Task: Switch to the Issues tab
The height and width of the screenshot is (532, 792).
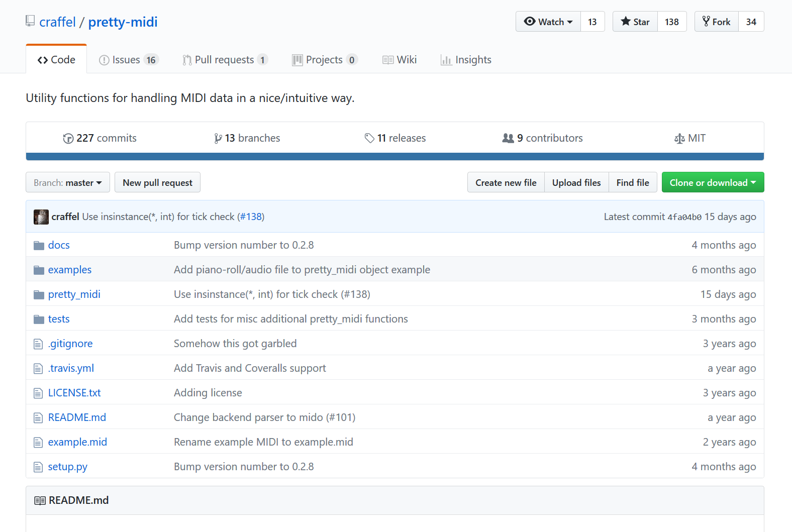Action: click(x=129, y=60)
